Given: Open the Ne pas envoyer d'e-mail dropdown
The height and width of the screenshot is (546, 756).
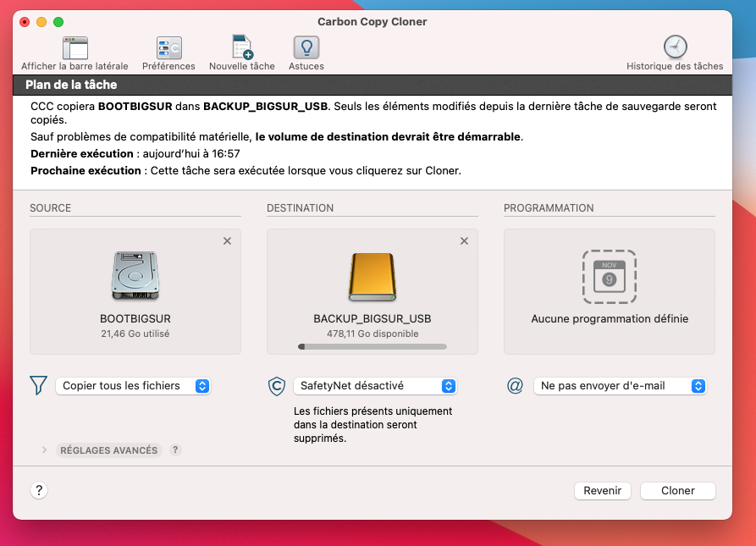Looking at the screenshot, I should pos(620,386).
